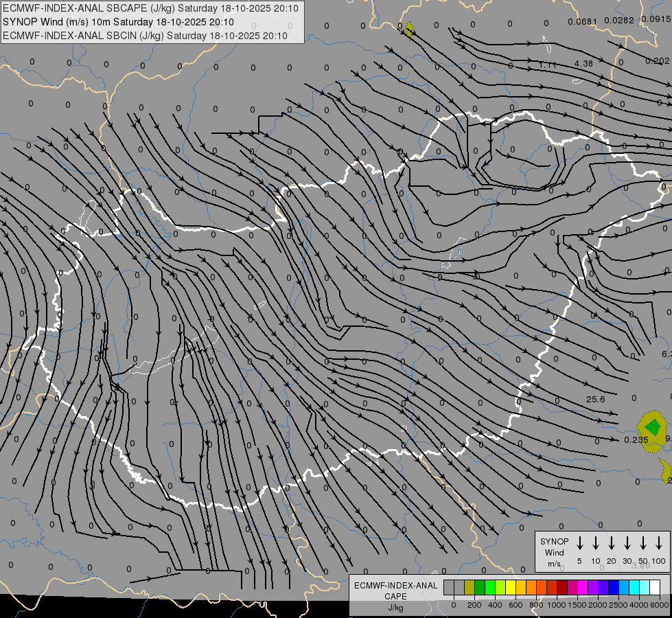This screenshot has width=672, height=618.
Task: Click the 5 m/s wind arrow in legend
Action: [580, 543]
